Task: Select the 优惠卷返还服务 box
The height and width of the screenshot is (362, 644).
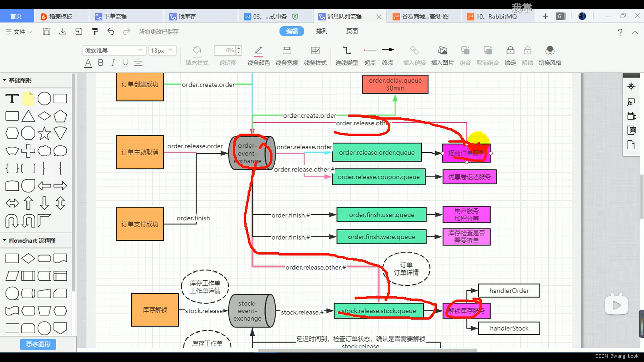Action: point(470,177)
